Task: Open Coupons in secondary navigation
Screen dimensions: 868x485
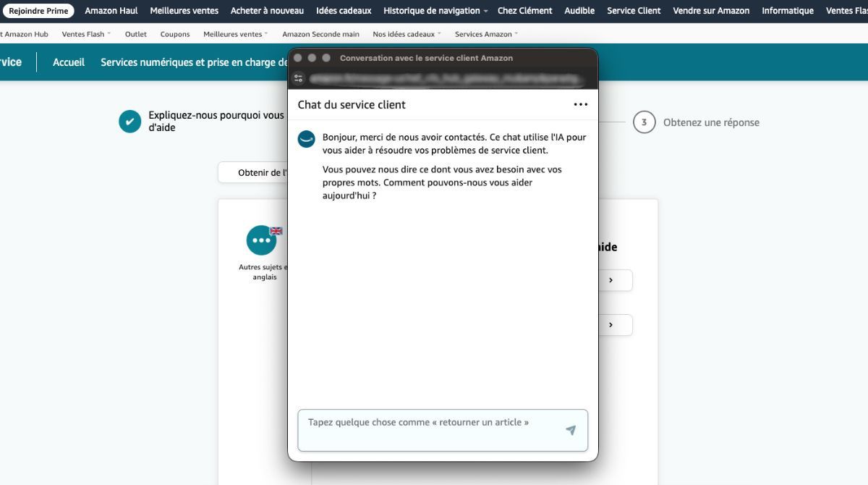Action: coord(175,34)
